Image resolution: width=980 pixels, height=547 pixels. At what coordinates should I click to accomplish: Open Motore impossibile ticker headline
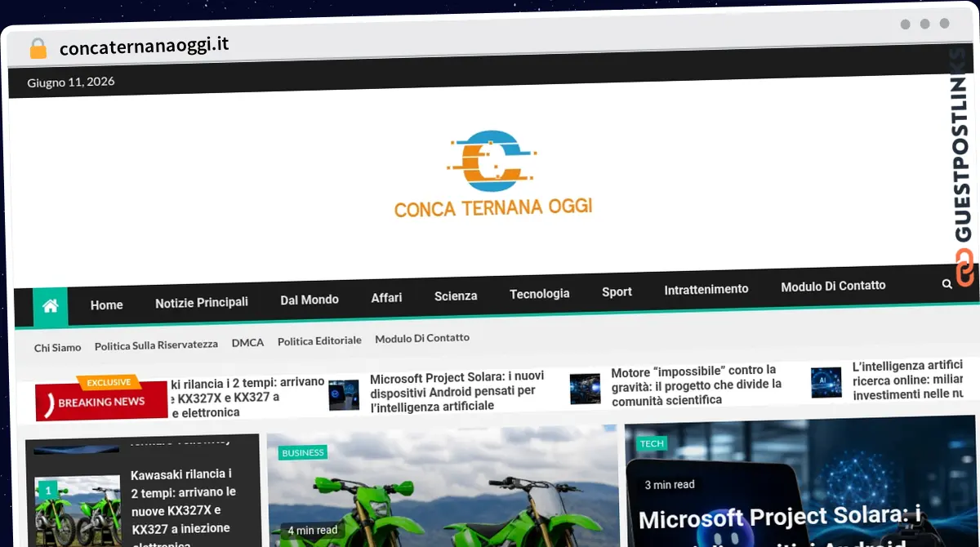697,386
